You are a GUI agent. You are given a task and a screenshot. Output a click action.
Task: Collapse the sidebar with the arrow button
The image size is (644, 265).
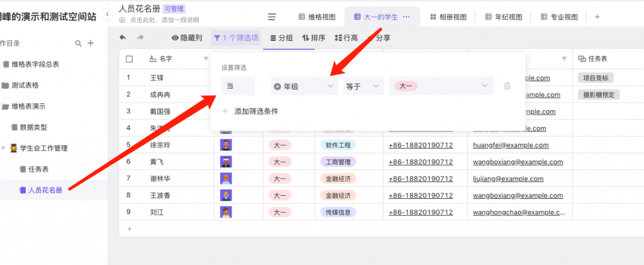pyautogui.click(x=107, y=14)
